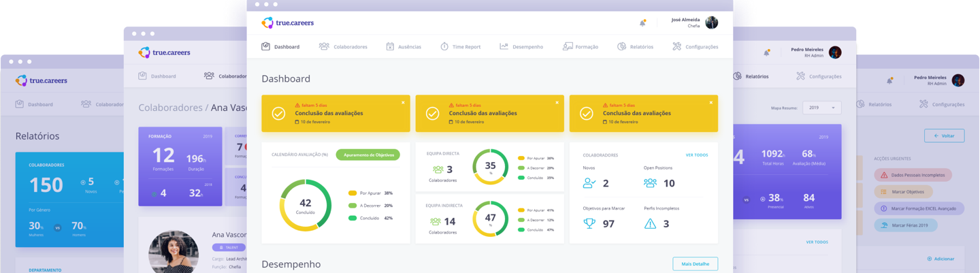The height and width of the screenshot is (273, 980).
Task: Click true.careers logo in leftmost window
Action: point(42,80)
